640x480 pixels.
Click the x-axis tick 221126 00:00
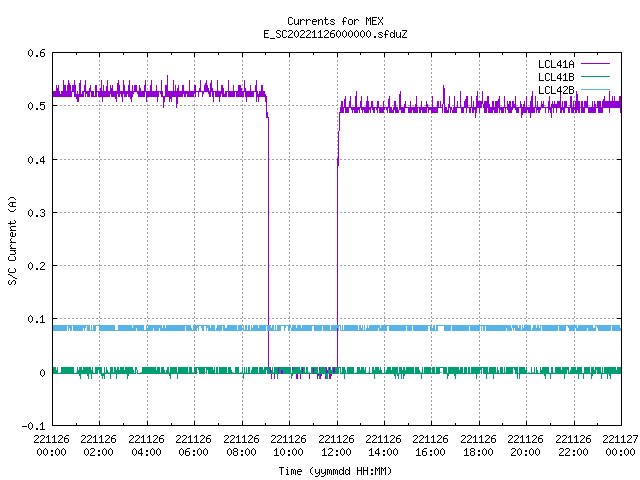(x=51, y=446)
